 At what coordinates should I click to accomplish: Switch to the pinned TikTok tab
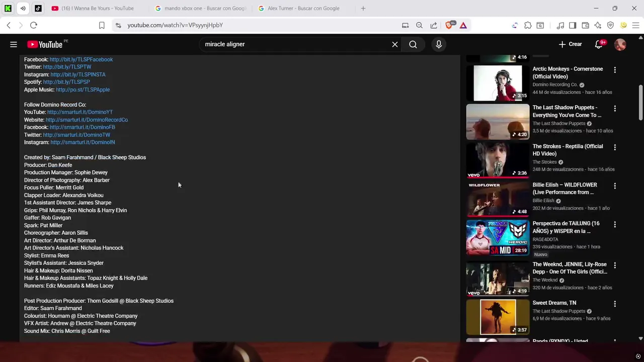coord(38,8)
